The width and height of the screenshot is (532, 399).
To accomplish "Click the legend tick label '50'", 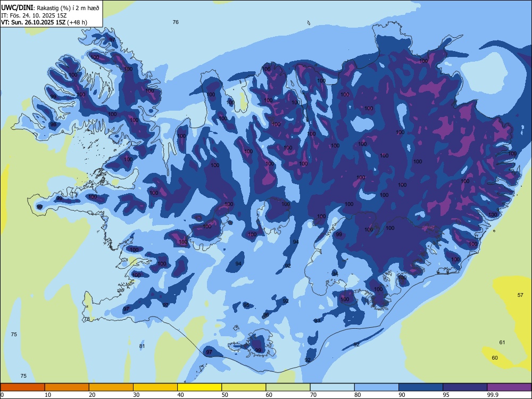I will 225,395.
